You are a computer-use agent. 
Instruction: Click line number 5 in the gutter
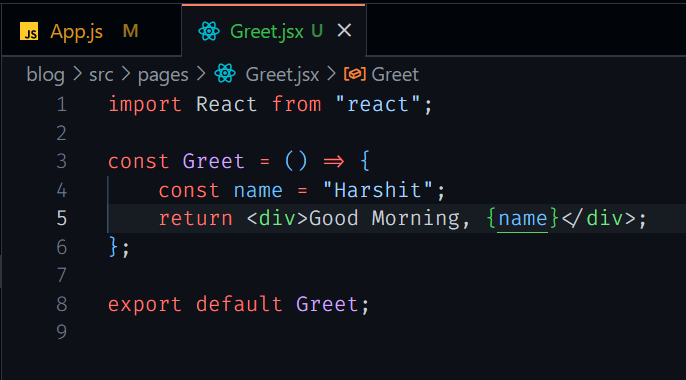(62, 218)
